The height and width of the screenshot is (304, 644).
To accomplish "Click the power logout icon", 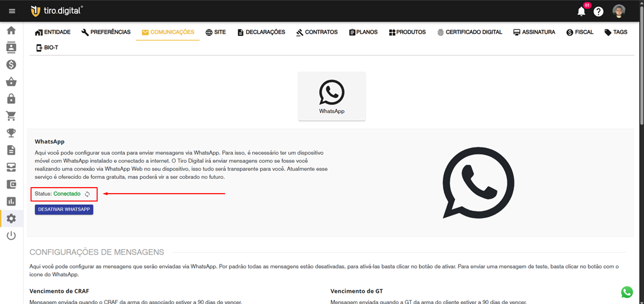I will pos(11,236).
